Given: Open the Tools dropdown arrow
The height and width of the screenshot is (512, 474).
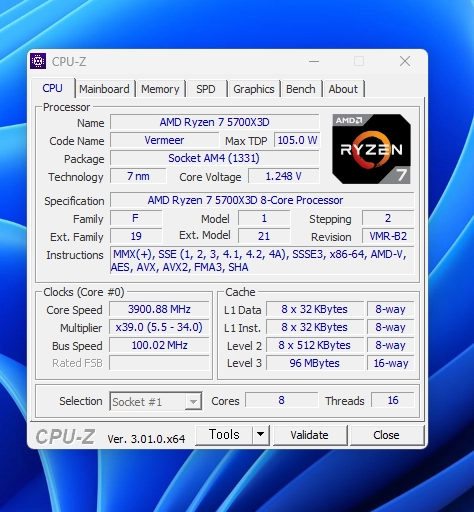Looking at the screenshot, I should [x=261, y=435].
